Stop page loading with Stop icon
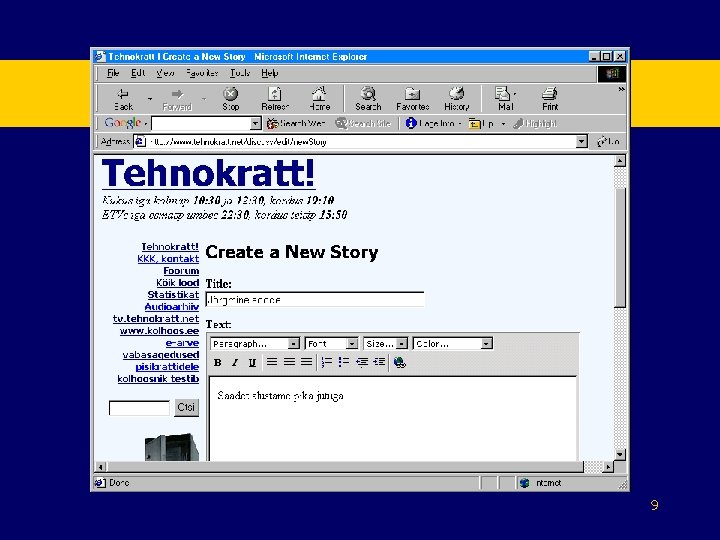This screenshot has width=720, height=540. (x=231, y=99)
